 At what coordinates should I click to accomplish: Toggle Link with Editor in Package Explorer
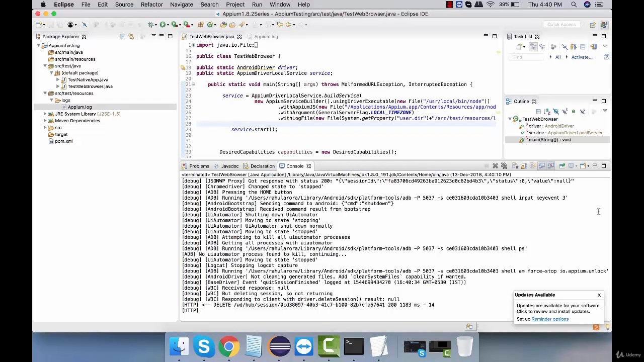pyautogui.click(x=131, y=36)
